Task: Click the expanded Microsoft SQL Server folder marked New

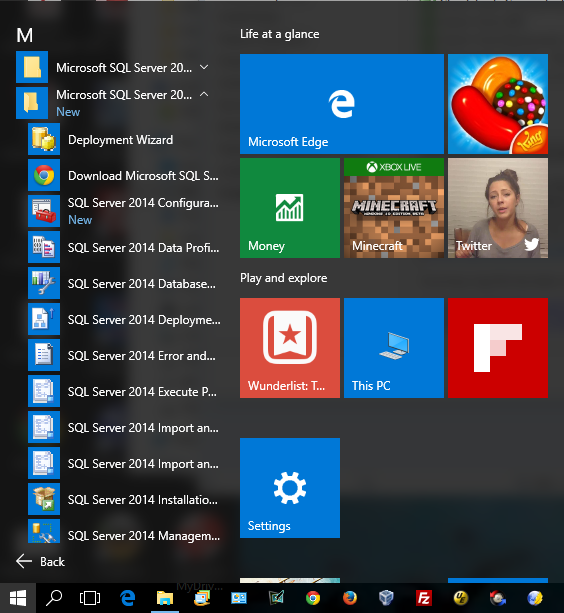Action: pos(32,103)
